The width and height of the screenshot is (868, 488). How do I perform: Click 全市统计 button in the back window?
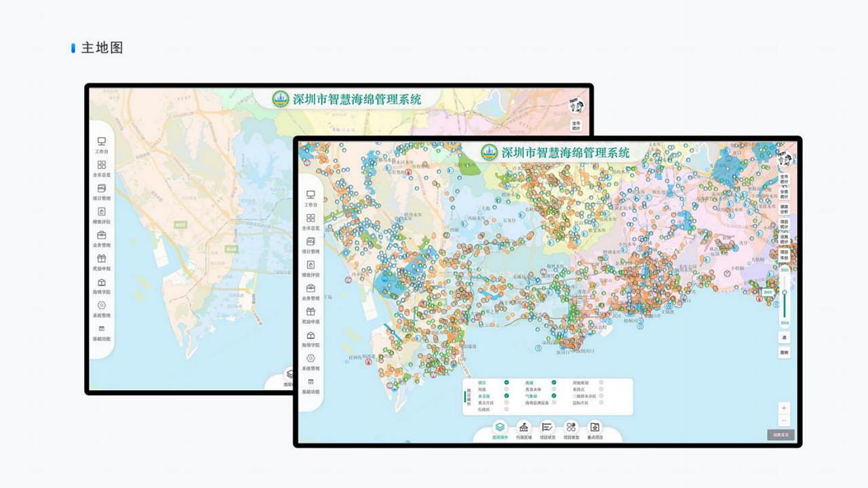pyautogui.click(x=576, y=125)
